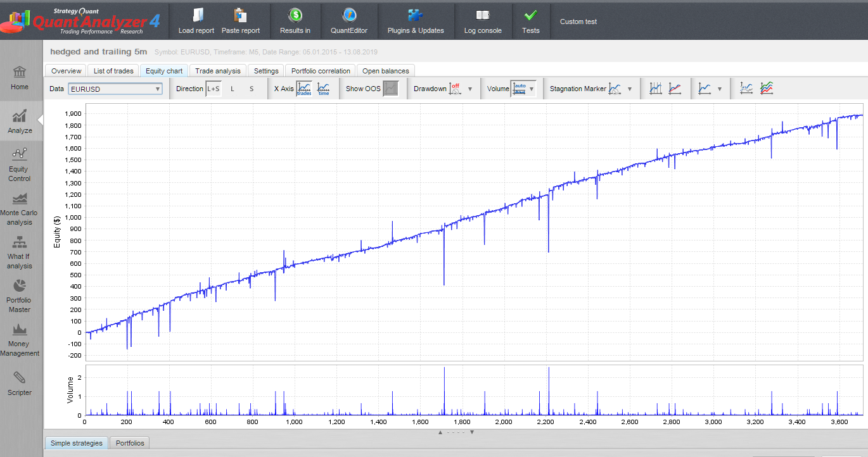Screen dimensions: 868x457
Task: Switch X Axis to time mode
Action: (x=324, y=89)
